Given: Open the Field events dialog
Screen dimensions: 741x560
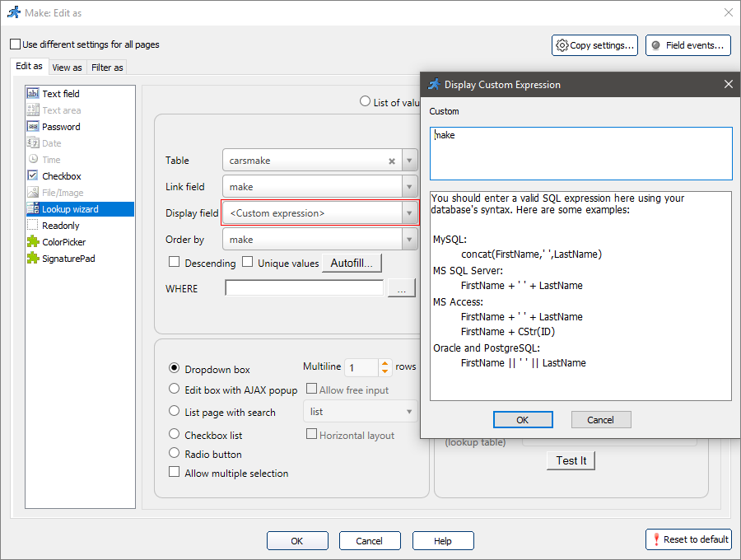Looking at the screenshot, I should click(x=688, y=45).
